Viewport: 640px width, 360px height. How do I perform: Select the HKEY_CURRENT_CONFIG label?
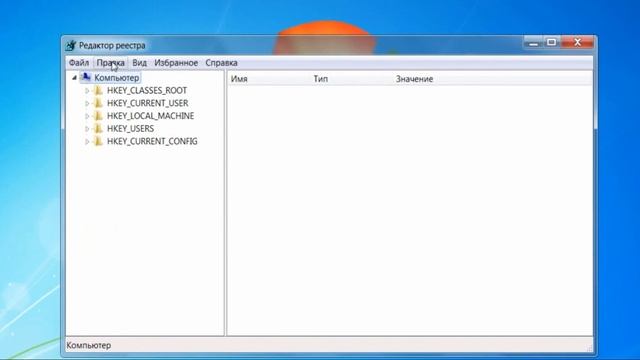(x=152, y=141)
